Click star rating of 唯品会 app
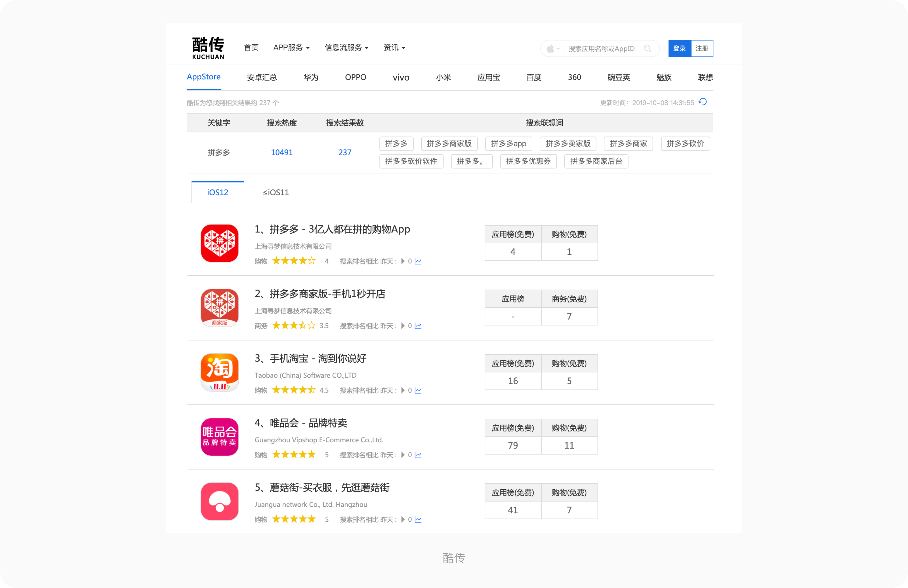The height and width of the screenshot is (588, 908). click(294, 455)
